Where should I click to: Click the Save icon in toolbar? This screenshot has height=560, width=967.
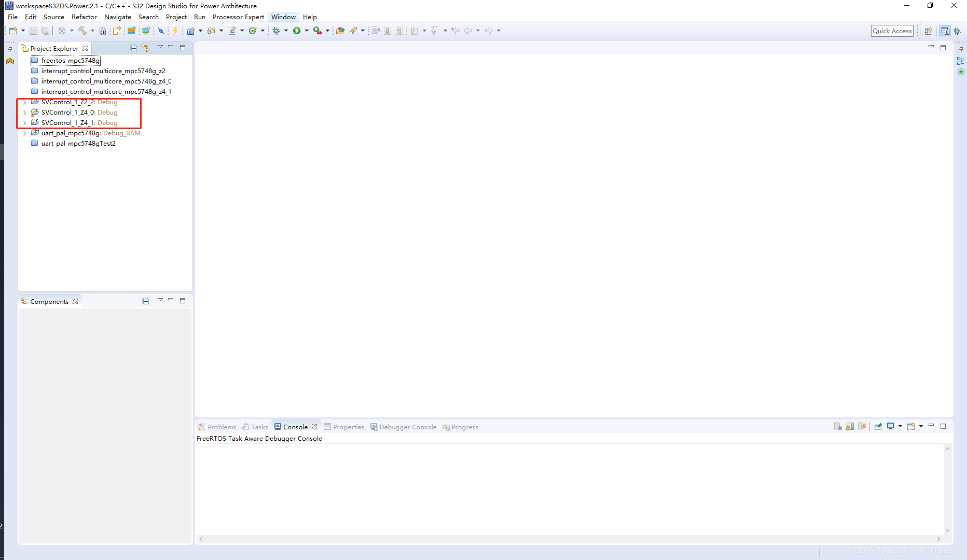[33, 31]
